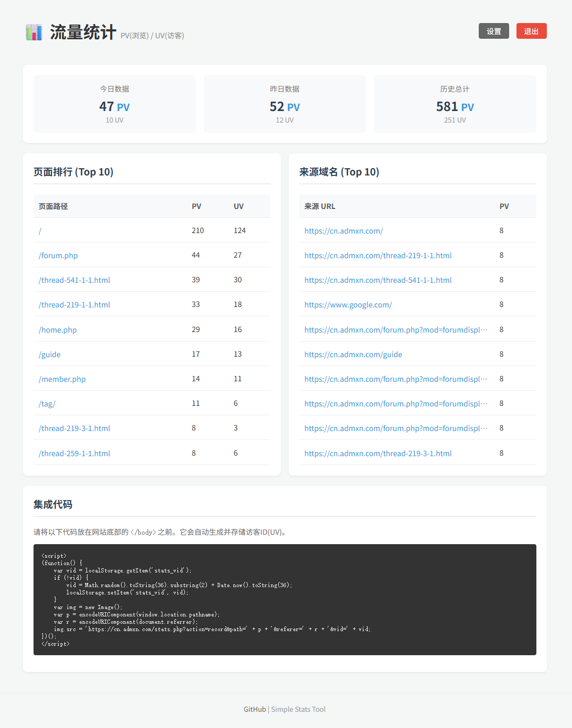Open the https://cn.admxn.com/ referrer link

click(x=344, y=230)
